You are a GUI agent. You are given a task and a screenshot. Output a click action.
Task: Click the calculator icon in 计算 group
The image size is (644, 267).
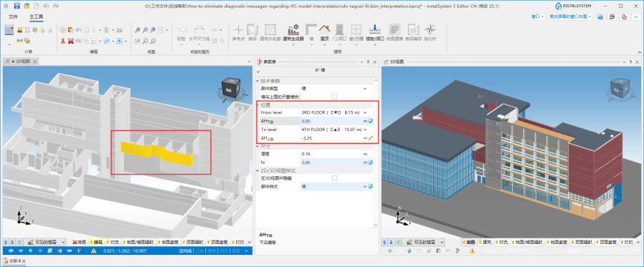9,30
